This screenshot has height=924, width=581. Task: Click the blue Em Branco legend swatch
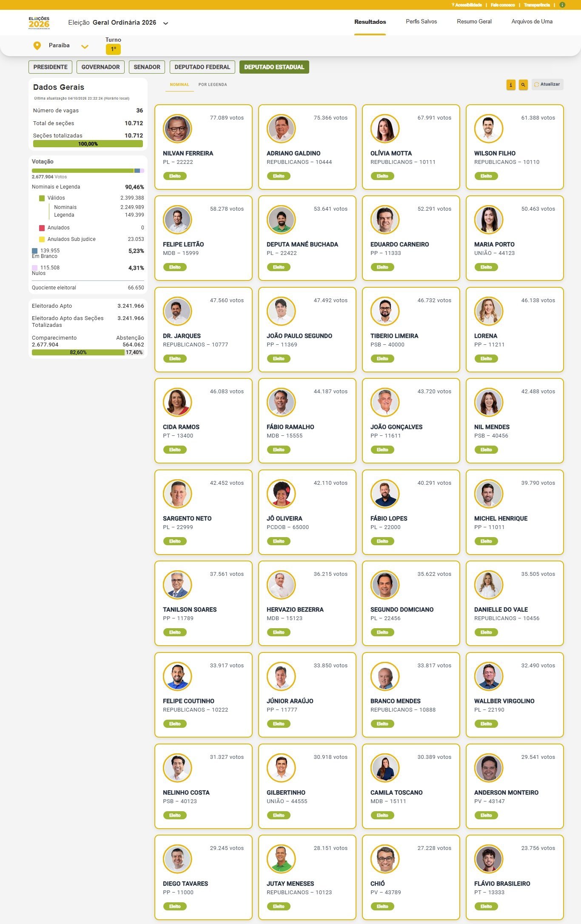34,251
